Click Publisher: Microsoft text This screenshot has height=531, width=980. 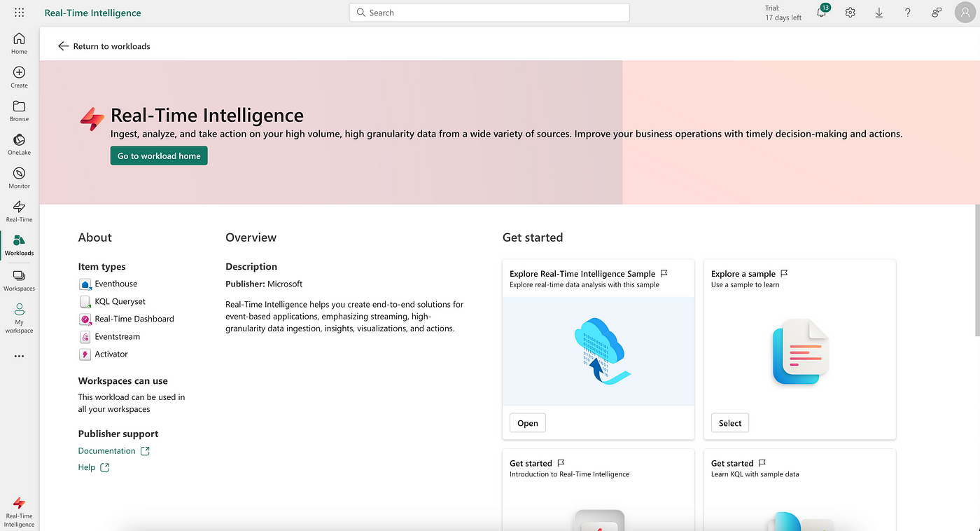[x=264, y=284]
